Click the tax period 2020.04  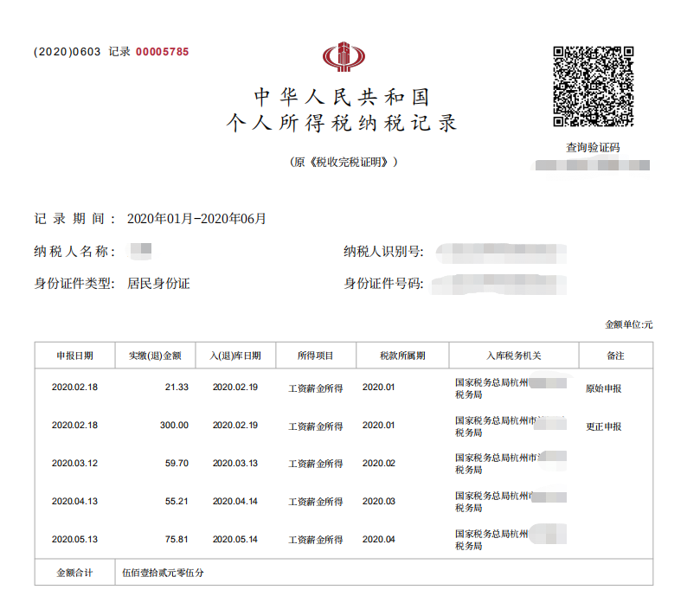tap(379, 539)
